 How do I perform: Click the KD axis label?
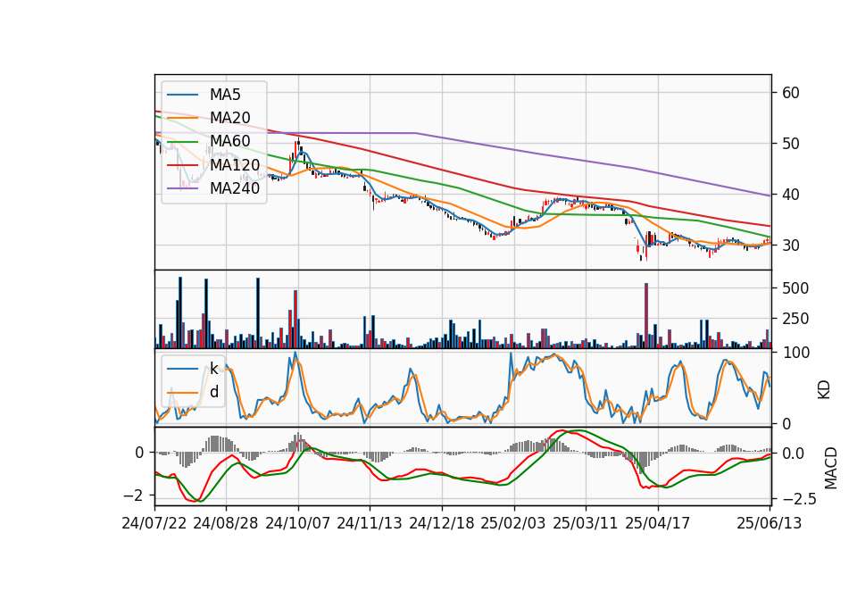824,389
